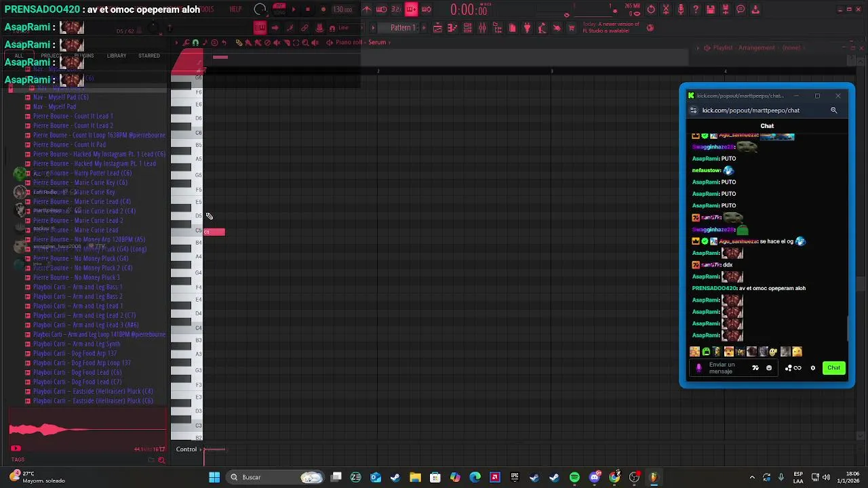This screenshot has width=868, height=488.
Task: Click the undo history icon in top toolbar
Action: [x=651, y=9]
